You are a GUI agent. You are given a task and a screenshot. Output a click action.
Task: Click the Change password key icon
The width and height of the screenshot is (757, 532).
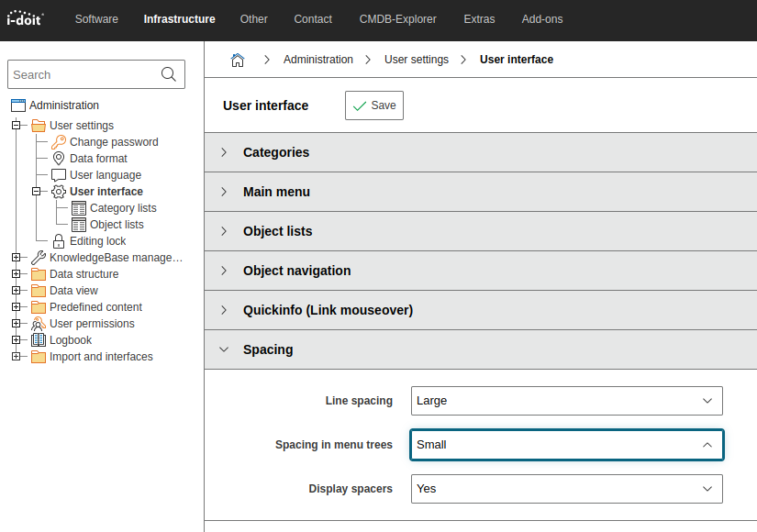click(x=59, y=142)
